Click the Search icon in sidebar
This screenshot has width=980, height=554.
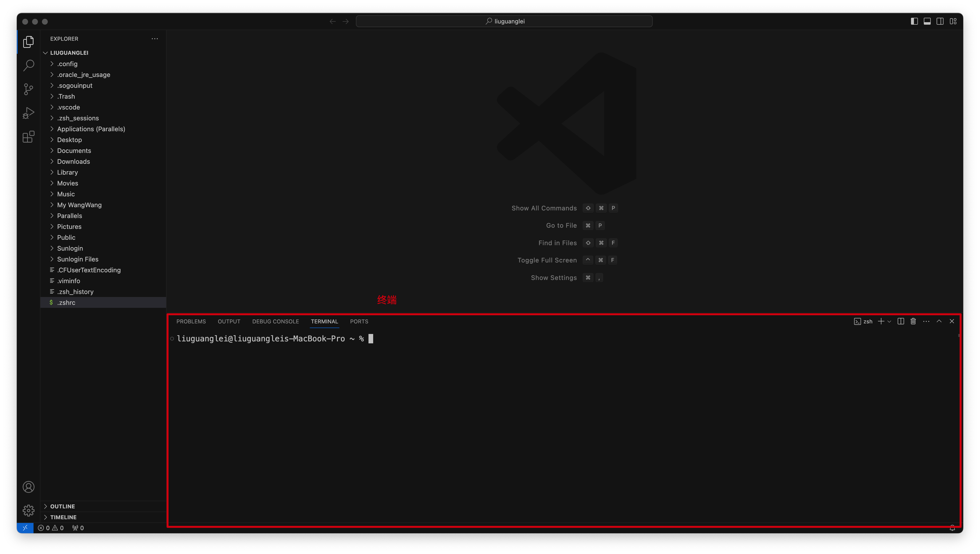click(x=28, y=65)
